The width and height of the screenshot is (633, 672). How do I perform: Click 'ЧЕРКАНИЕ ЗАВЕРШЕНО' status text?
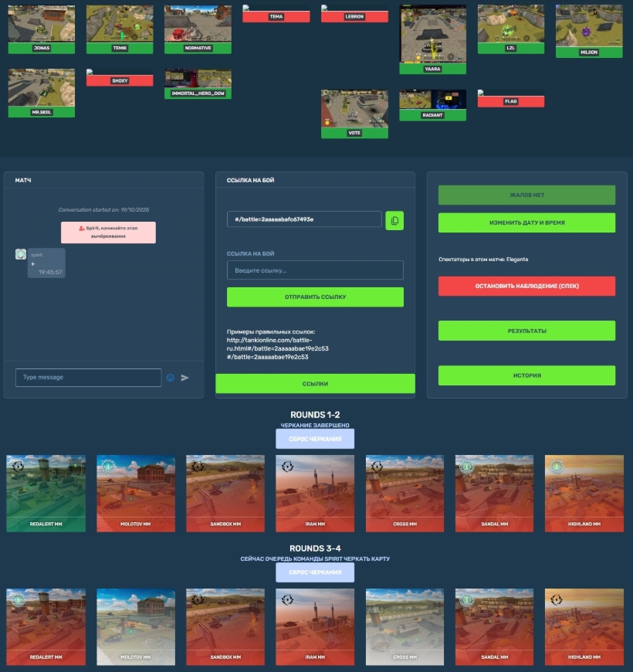(315, 425)
